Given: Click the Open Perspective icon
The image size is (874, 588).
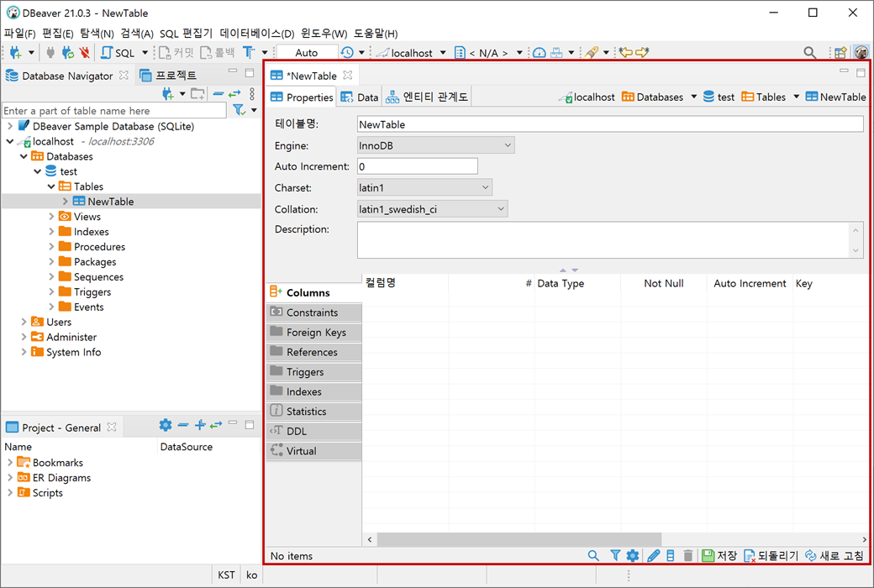Looking at the screenshot, I should pyautogui.click(x=840, y=52).
